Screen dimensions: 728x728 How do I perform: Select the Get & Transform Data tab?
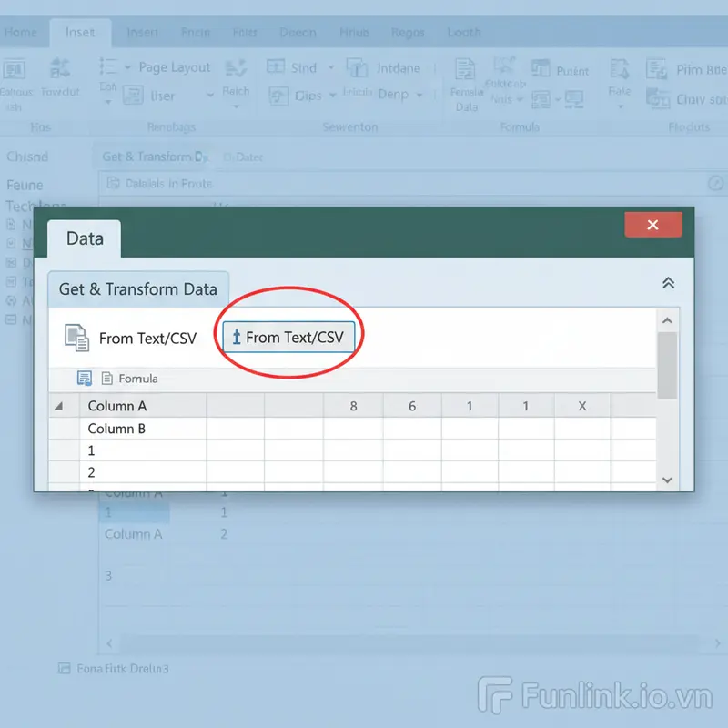pyautogui.click(x=138, y=289)
